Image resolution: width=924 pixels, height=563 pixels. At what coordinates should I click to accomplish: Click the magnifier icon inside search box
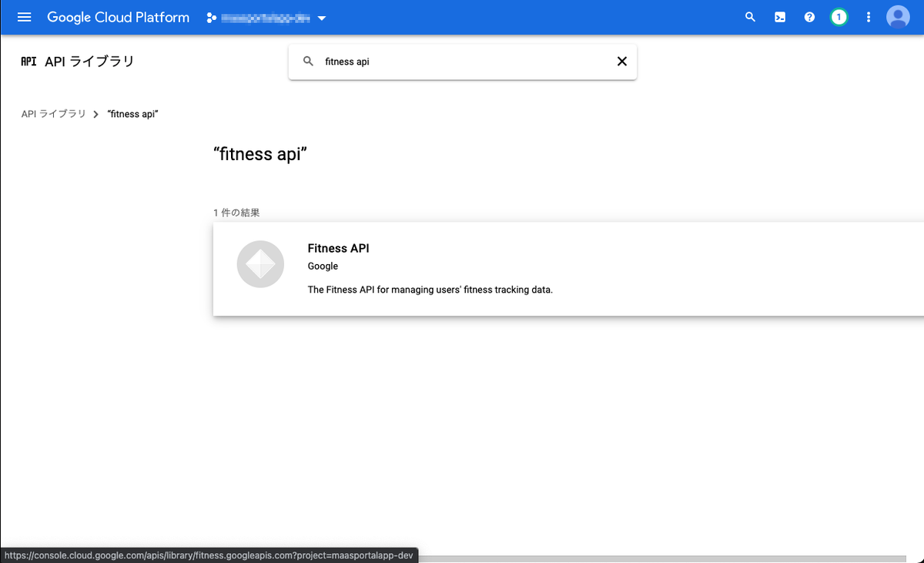click(x=308, y=62)
